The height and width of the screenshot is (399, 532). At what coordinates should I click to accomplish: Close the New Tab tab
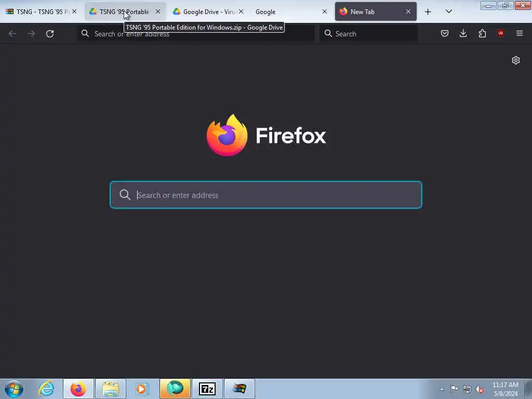point(408,11)
